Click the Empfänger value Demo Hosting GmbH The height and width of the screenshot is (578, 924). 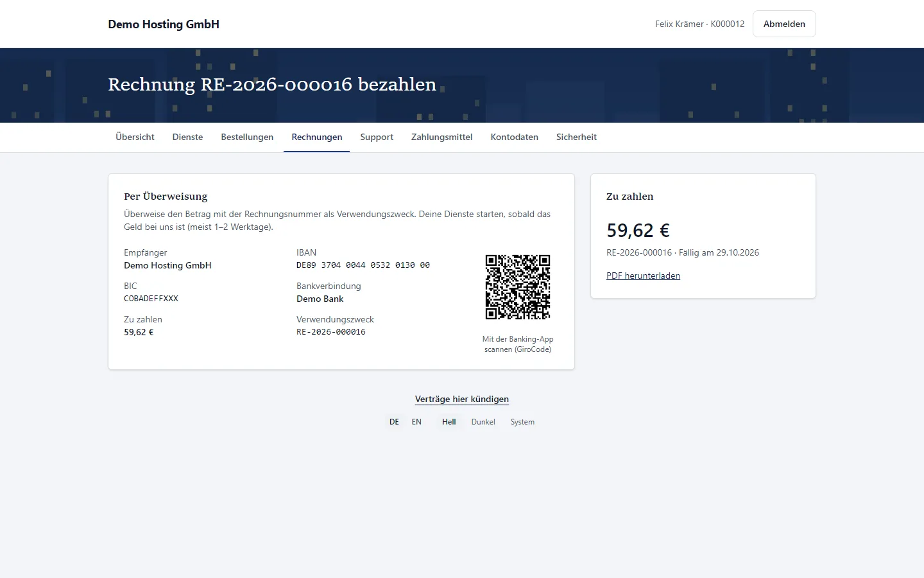pyautogui.click(x=167, y=265)
